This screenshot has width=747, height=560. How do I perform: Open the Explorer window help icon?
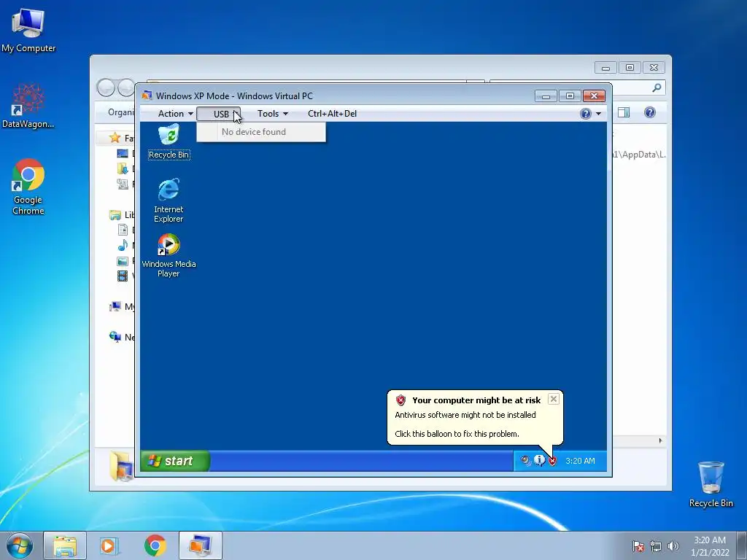[x=650, y=112]
